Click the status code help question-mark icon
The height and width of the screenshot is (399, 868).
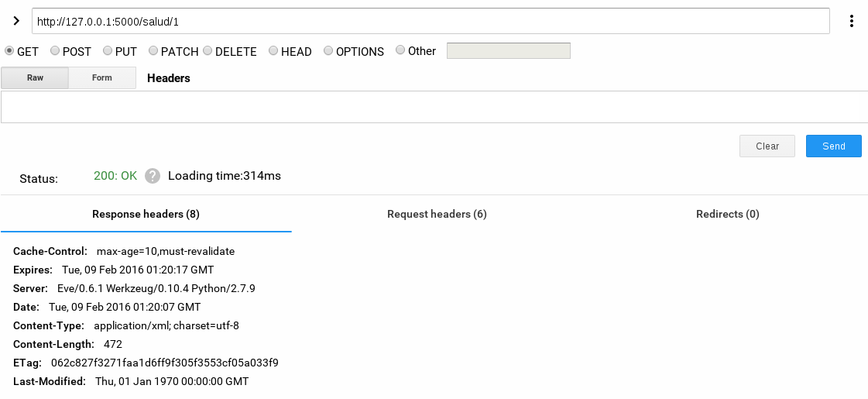pos(153,176)
